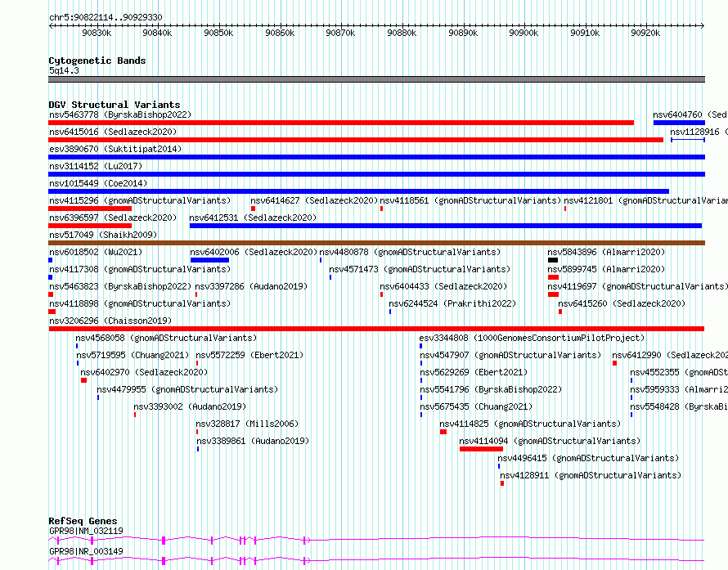
Task: Select variant nsv4118561 gnomAD label
Action: (470, 200)
